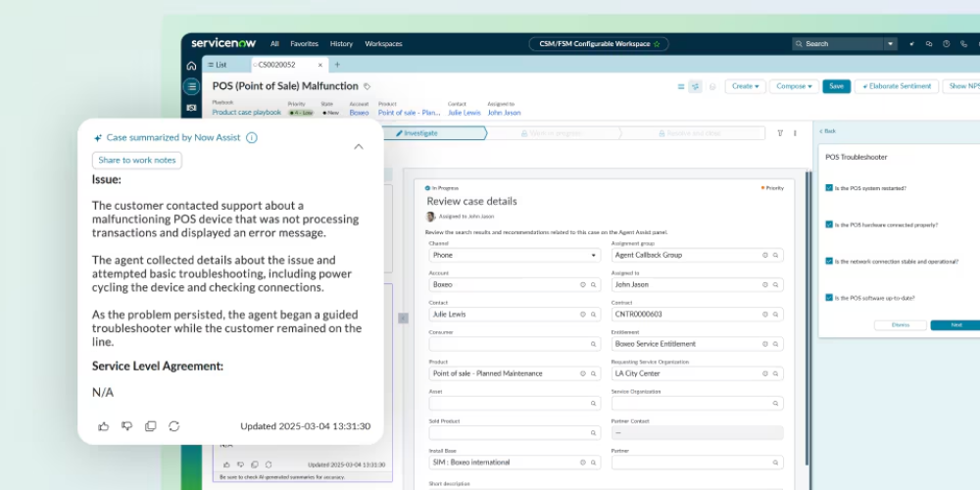Viewport: 980px width, 490px height.
Task: Click the tag icon beside the case title
Action: (x=367, y=86)
